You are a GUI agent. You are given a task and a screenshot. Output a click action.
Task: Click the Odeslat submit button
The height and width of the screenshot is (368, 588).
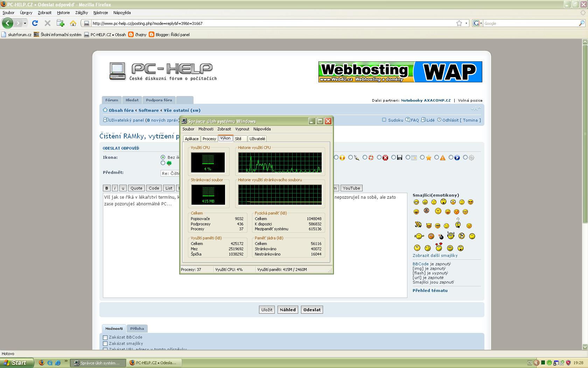pyautogui.click(x=312, y=310)
